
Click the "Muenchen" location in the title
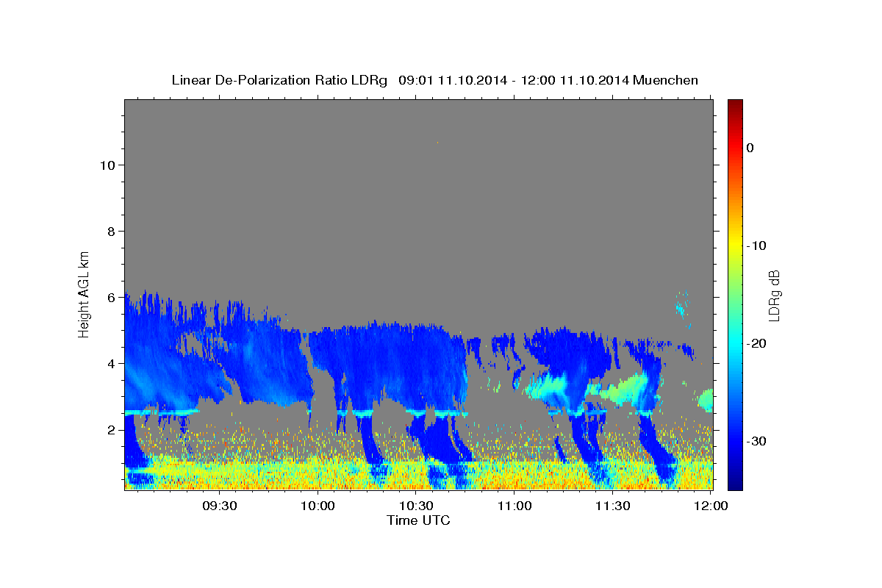click(665, 80)
